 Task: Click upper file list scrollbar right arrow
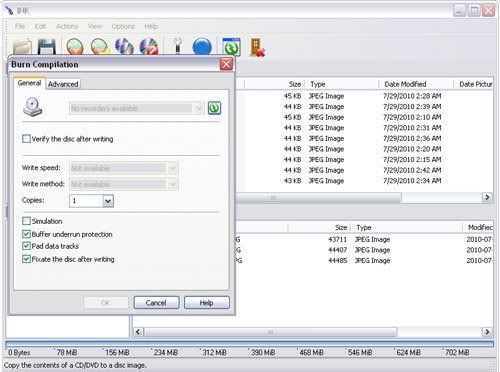(487, 197)
